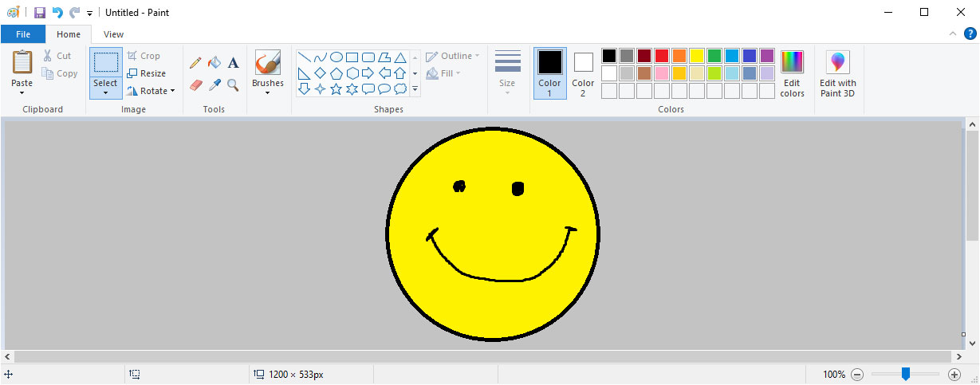Click the zoom out minus button

click(857, 375)
